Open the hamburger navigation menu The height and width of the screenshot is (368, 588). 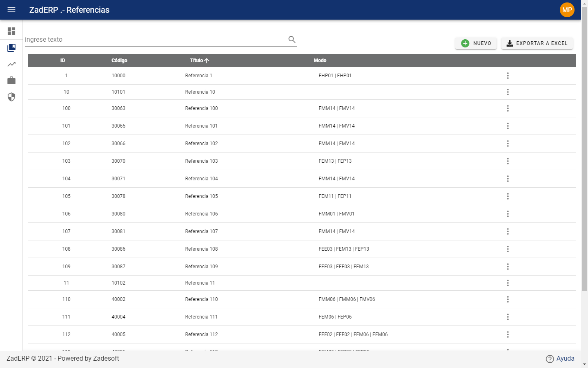11,10
